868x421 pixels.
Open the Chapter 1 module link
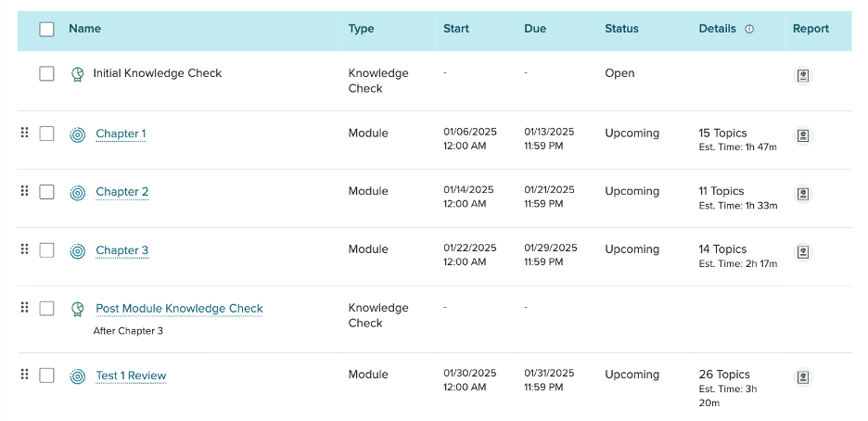coord(121,134)
